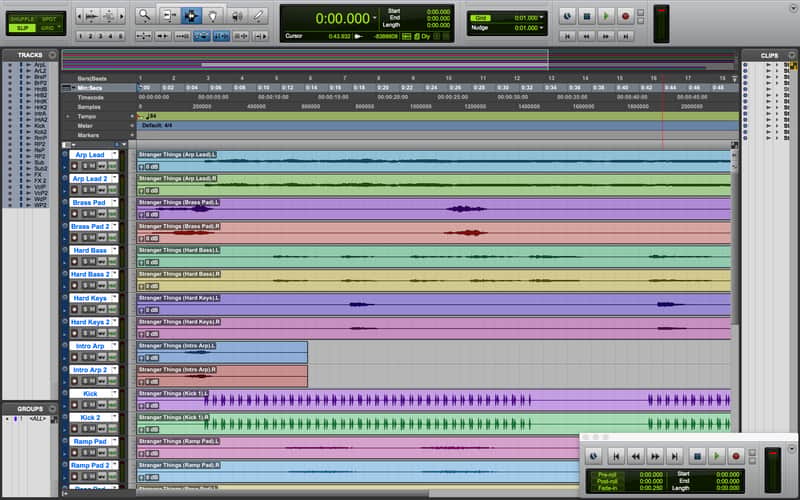This screenshot has width=800, height=500.
Task: Click the ALL group in Groups list
Action: (37, 419)
